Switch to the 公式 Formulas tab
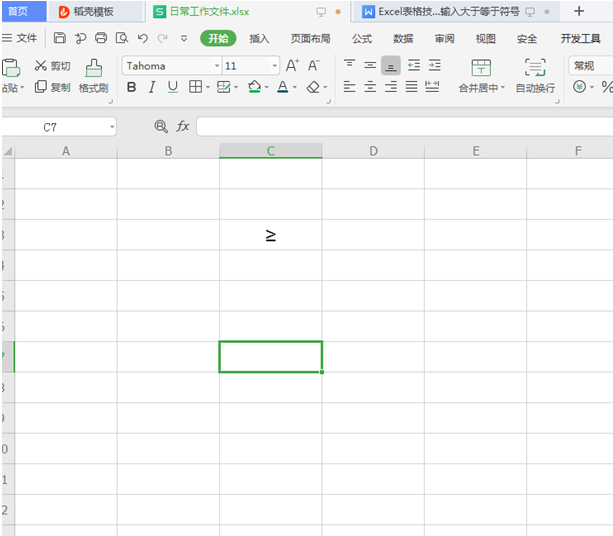The height and width of the screenshot is (536, 613). [362, 38]
